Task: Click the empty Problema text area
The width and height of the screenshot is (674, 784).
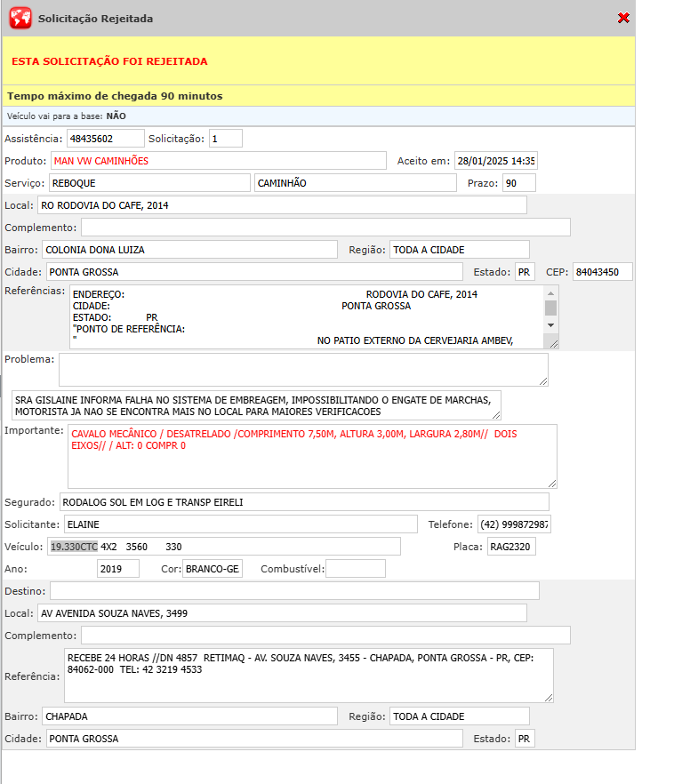Action: (303, 370)
